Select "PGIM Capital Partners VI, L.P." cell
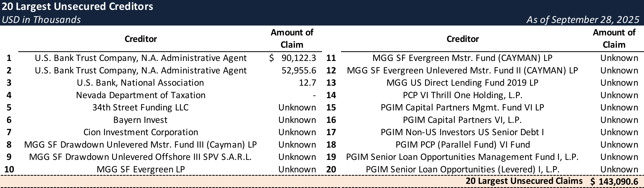This screenshot has width=644, height=188. [x=462, y=120]
